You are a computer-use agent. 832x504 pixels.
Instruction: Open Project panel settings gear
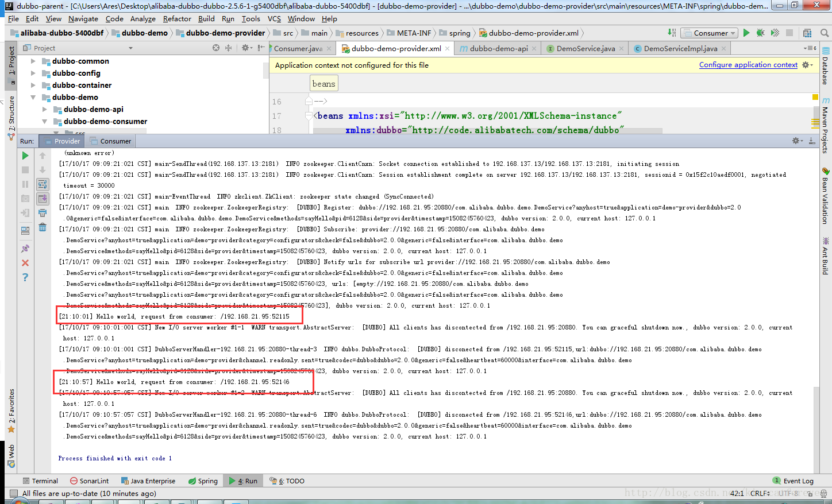tap(246, 48)
